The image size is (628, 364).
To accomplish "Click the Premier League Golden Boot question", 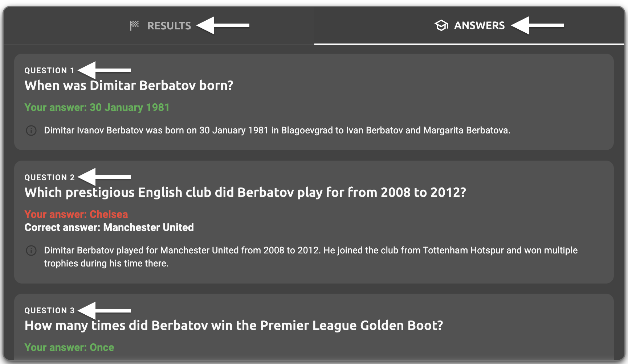I will tap(234, 326).
